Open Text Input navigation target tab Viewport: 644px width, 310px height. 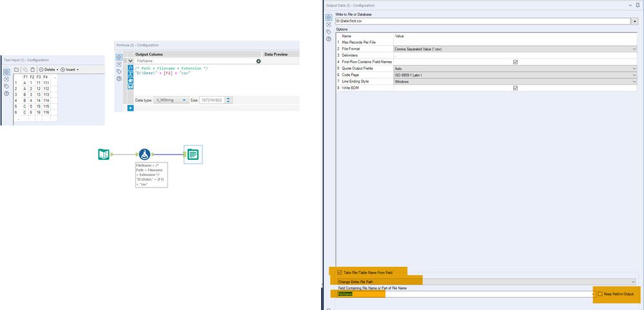(x=6, y=79)
